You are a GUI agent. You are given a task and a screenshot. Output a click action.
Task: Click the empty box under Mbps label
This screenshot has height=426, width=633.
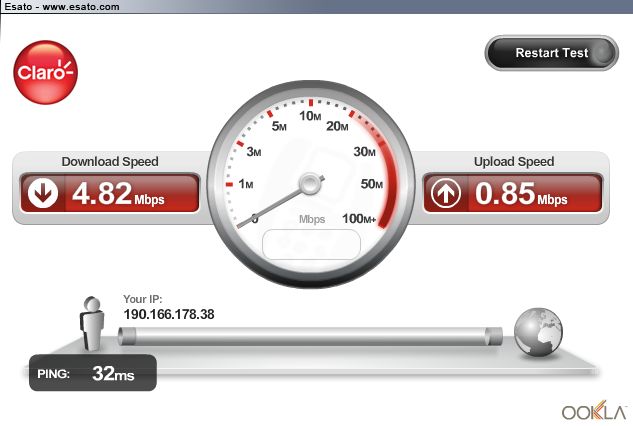pyautogui.click(x=311, y=245)
